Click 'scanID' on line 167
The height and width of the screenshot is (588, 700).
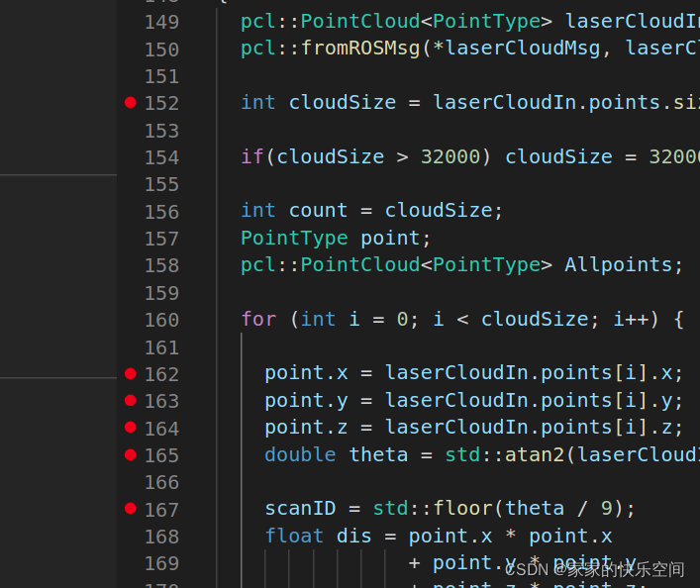(x=300, y=509)
